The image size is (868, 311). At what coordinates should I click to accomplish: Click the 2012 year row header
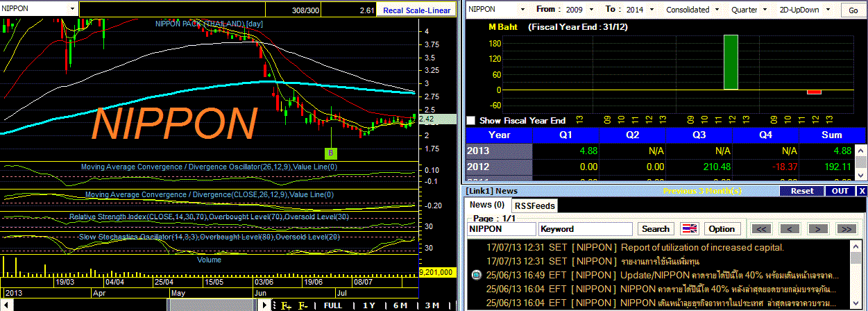pyautogui.click(x=500, y=167)
